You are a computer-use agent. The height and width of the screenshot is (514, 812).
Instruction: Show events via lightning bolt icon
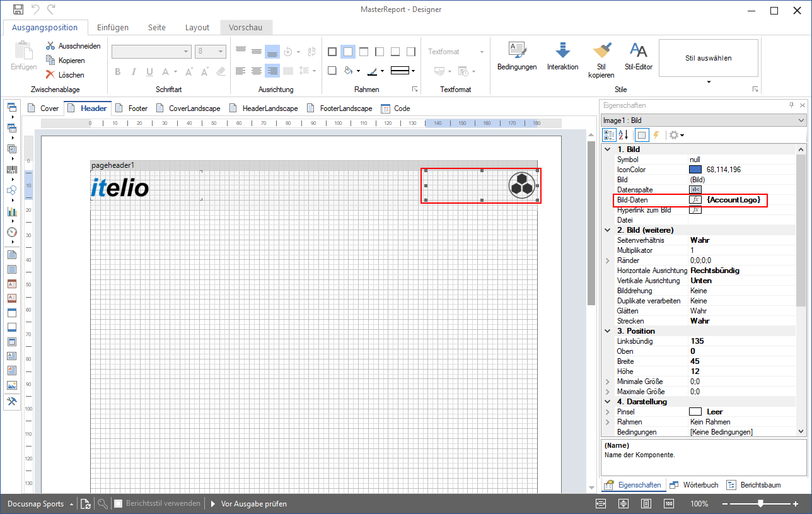coord(656,135)
